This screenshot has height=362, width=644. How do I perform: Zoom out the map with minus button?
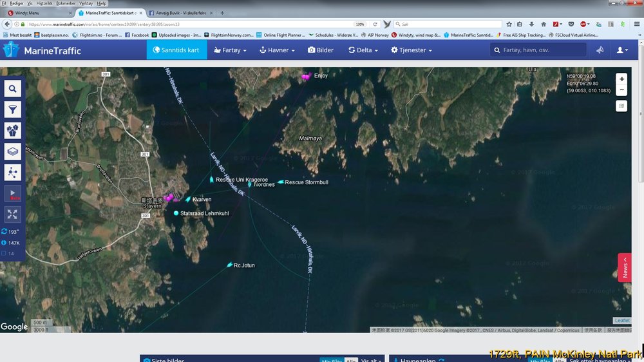[x=621, y=90]
